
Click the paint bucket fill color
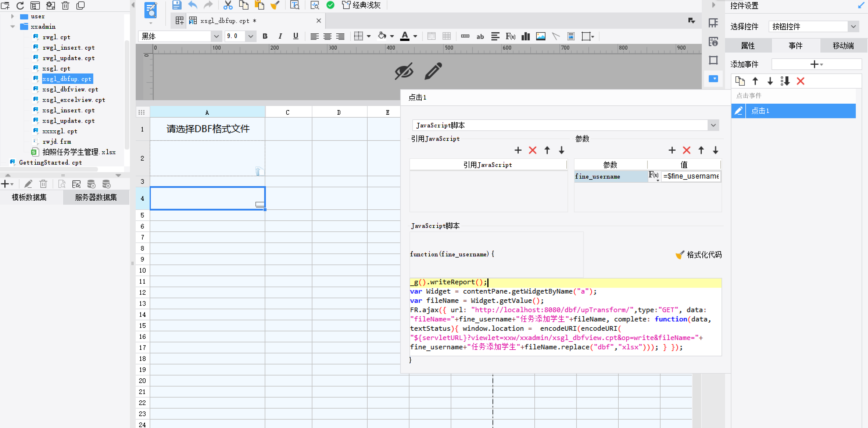382,36
